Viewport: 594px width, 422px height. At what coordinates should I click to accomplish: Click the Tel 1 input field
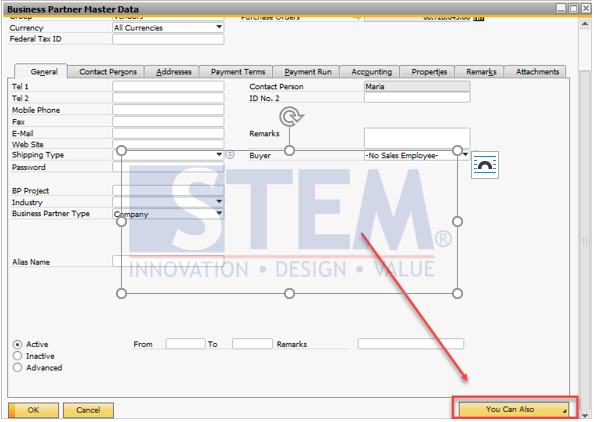[x=168, y=86]
